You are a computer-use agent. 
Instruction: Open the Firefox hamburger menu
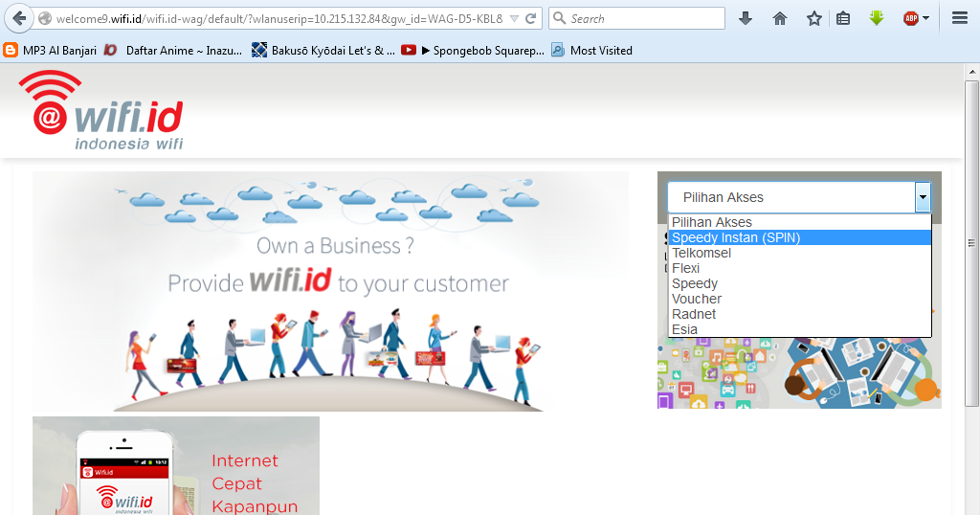(960, 18)
